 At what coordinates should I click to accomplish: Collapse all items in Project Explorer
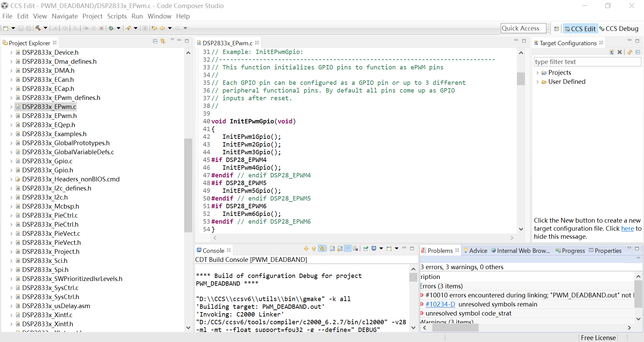click(x=155, y=41)
